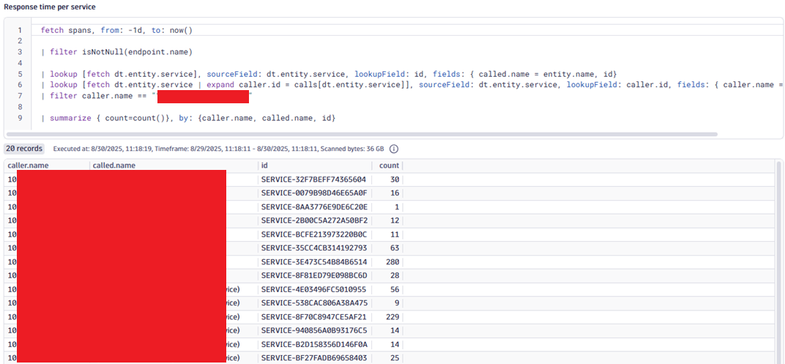Select cell SERVICE-BF27FADB69658403
This screenshot has width=785, height=364.
[314, 357]
